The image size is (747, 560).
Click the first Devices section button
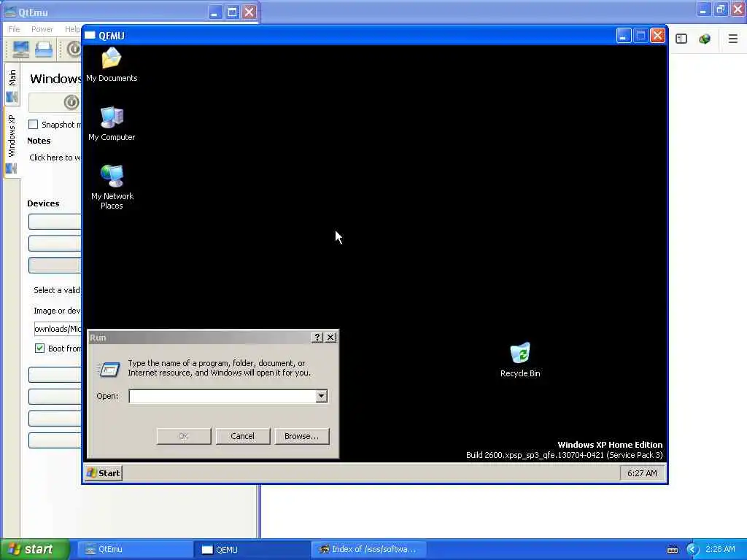pyautogui.click(x=55, y=222)
